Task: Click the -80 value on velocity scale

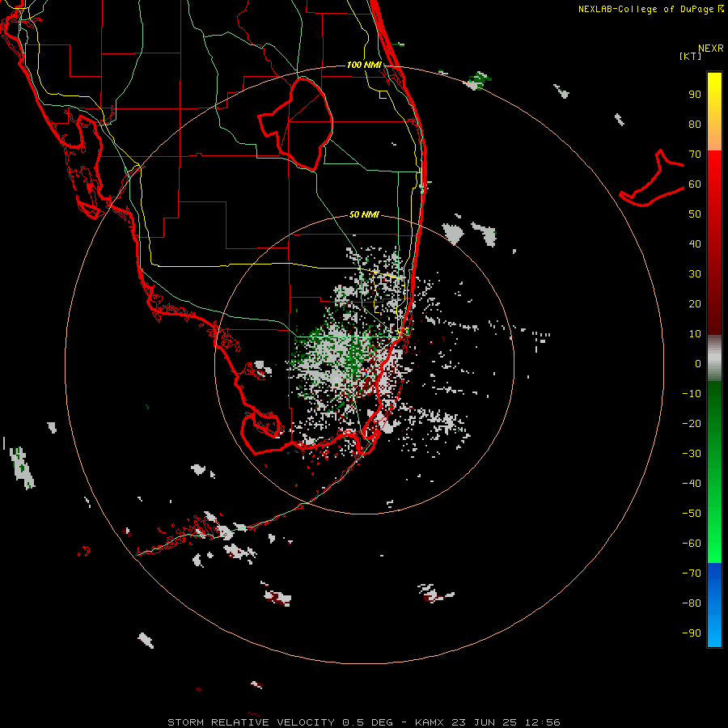Action: coord(692,603)
